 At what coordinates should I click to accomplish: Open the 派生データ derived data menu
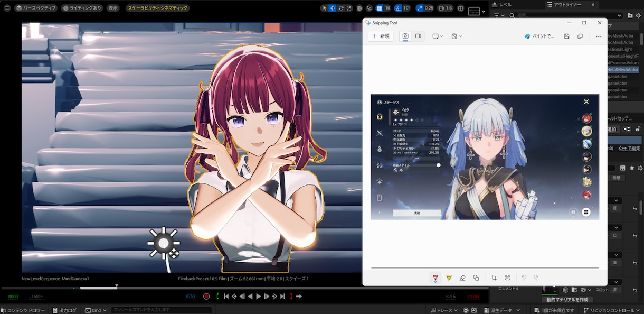(x=501, y=310)
